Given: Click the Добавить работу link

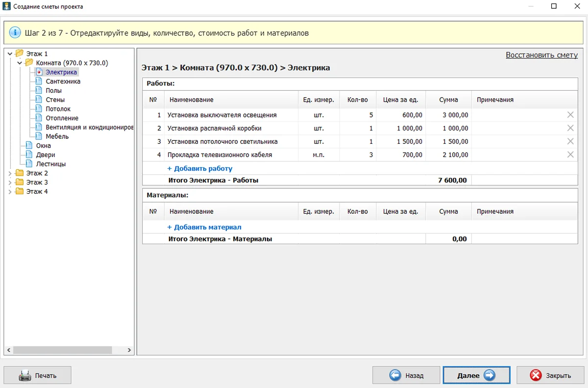Looking at the screenshot, I should coord(200,168).
